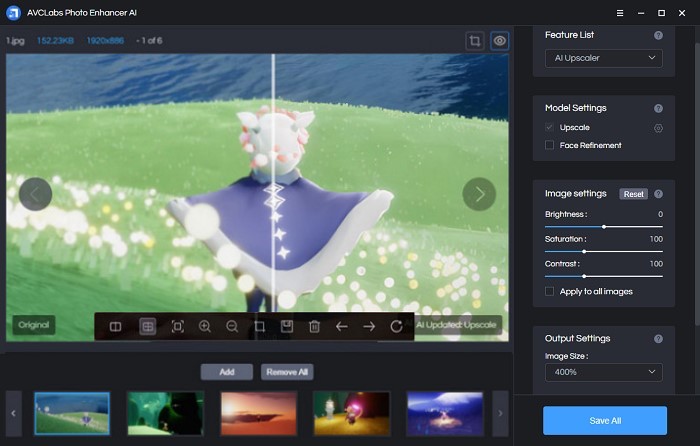This screenshot has height=446, width=700.
Task: Click the Save All button
Action: pyautogui.click(x=605, y=421)
